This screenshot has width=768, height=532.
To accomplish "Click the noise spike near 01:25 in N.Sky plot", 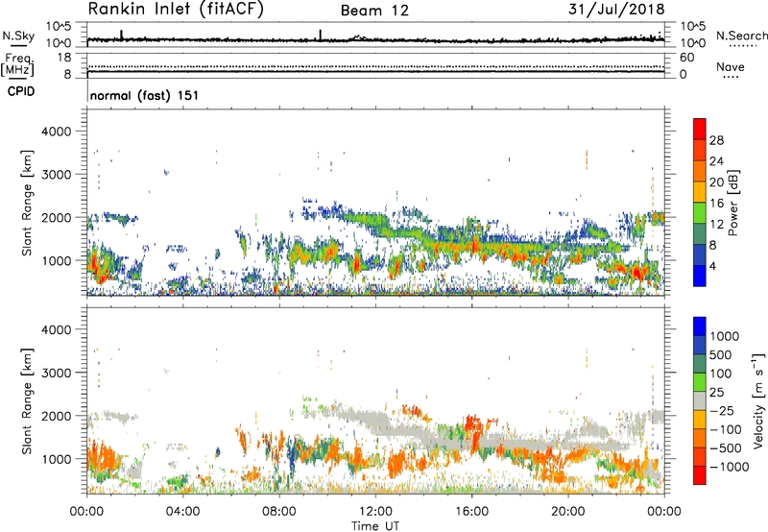I will click(x=122, y=35).
